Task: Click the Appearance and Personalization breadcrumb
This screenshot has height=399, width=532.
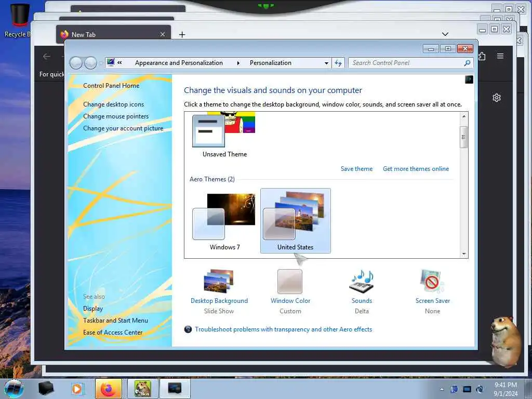Action: 179,63
